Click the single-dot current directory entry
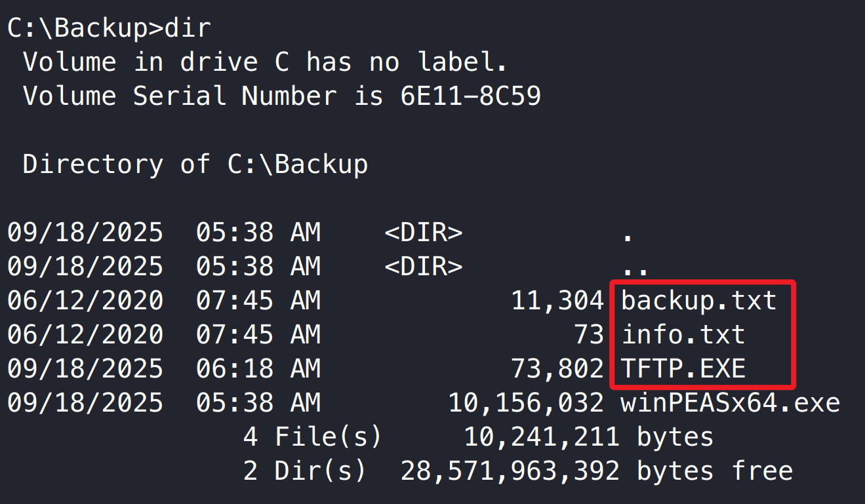This screenshot has width=865, height=504. pyautogui.click(x=628, y=234)
